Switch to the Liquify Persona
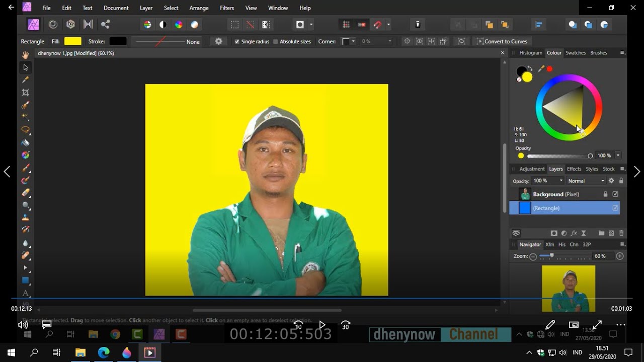Image resolution: width=644 pixels, height=362 pixels. coord(53,24)
